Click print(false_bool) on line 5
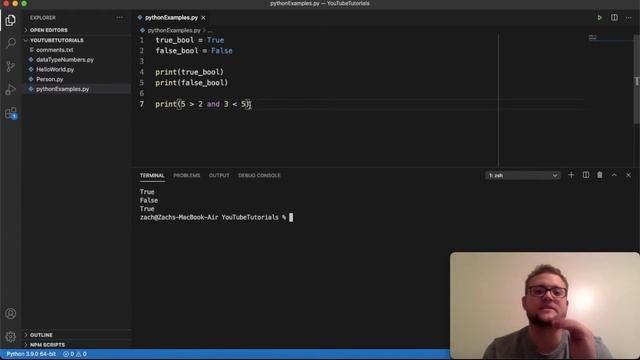 pos(191,83)
